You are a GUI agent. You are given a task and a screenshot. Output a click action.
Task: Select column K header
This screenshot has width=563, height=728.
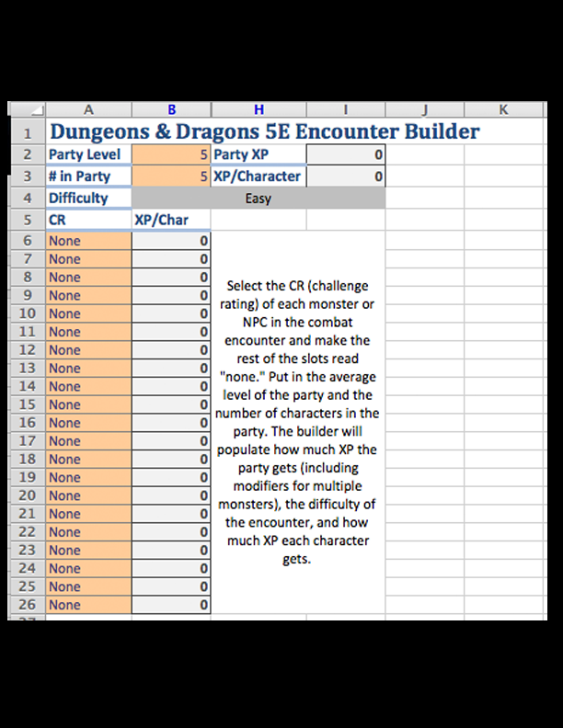(x=503, y=109)
